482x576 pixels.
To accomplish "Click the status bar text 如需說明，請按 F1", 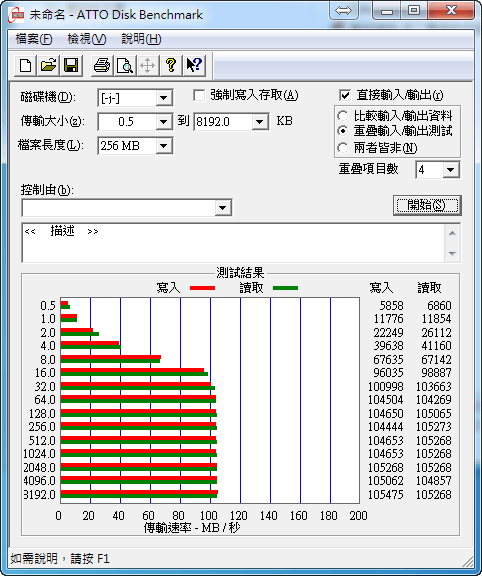I will (x=60, y=559).
